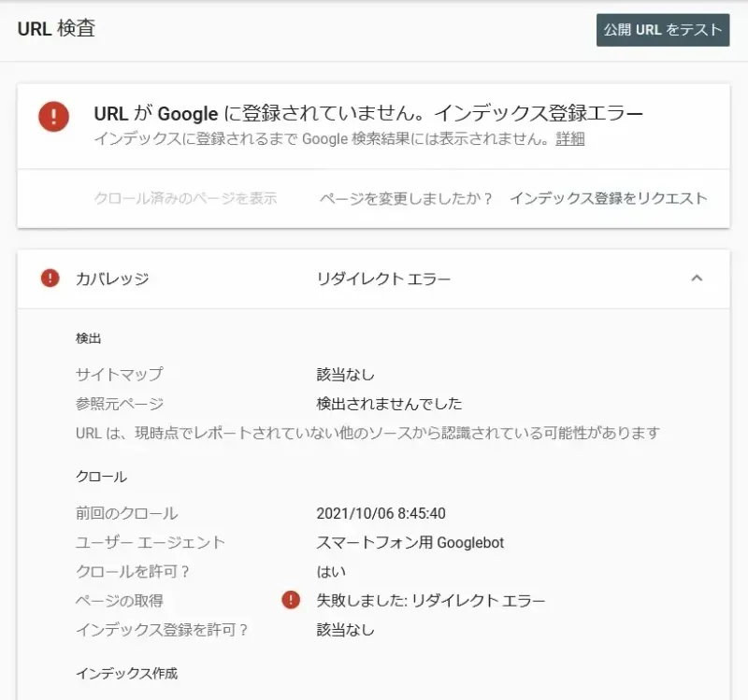
Task: Click the 失敗しました: リダイレクト エラー message
Action: pos(432,601)
